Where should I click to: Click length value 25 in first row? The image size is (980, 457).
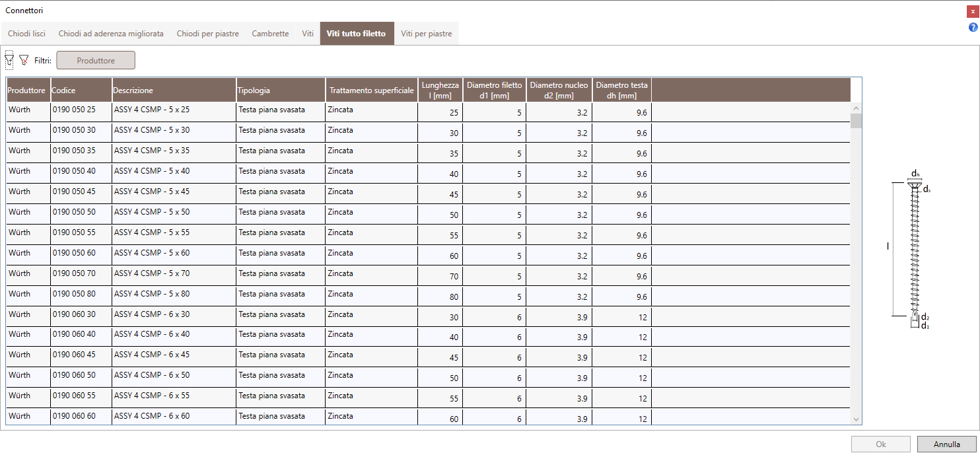pyautogui.click(x=440, y=112)
